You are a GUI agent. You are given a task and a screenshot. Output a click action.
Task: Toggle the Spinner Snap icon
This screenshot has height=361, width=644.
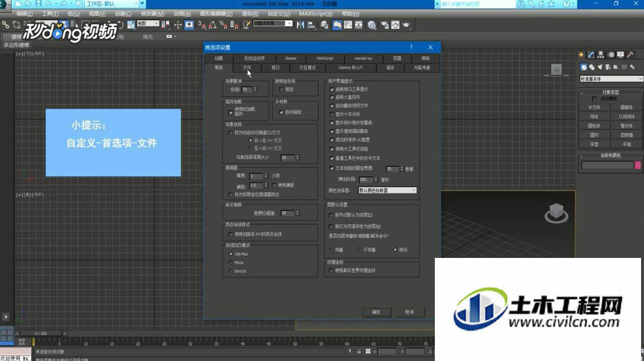234,25
